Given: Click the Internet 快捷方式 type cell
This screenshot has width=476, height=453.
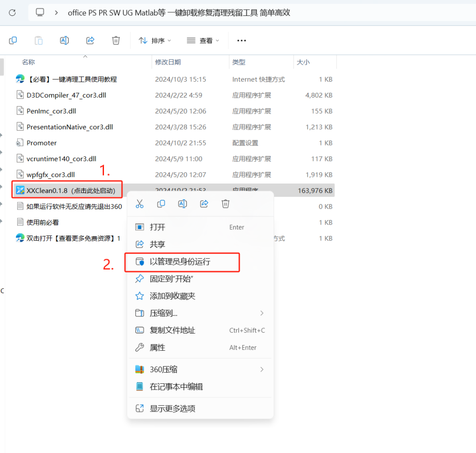Looking at the screenshot, I should click(x=258, y=79).
